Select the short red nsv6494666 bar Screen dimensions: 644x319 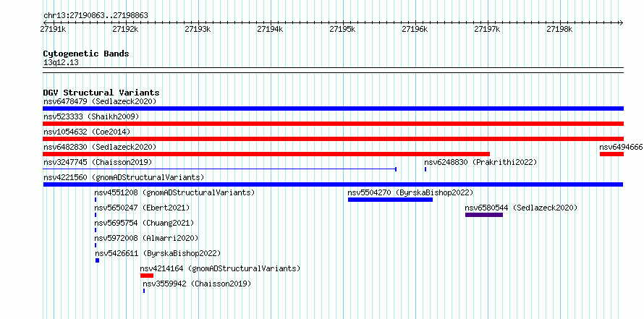click(x=611, y=154)
